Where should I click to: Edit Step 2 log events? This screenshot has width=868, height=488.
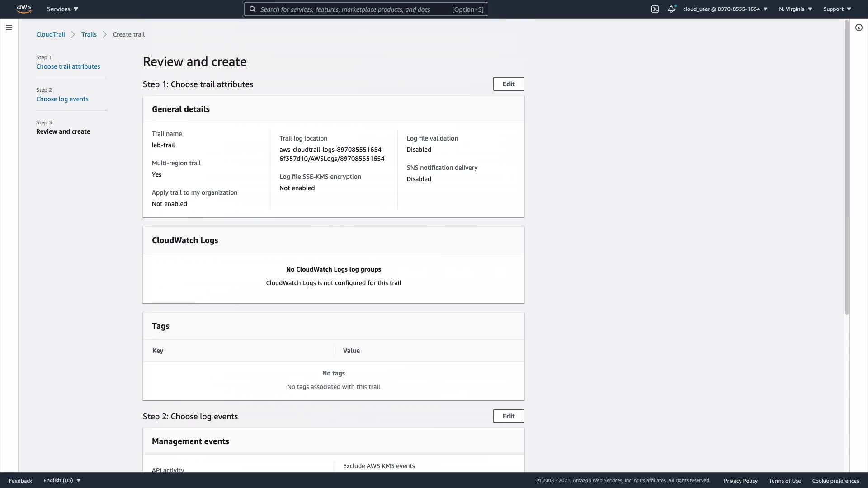(508, 416)
